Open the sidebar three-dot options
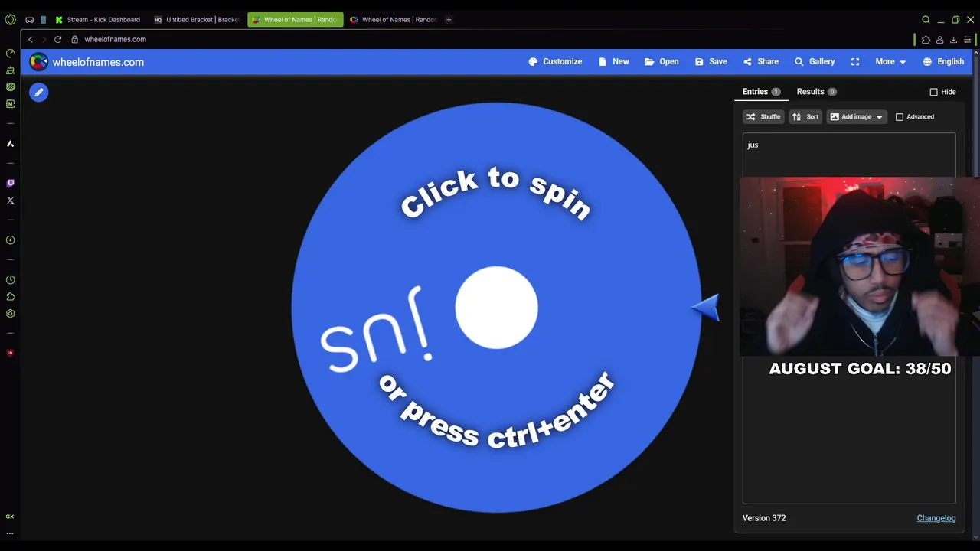The width and height of the screenshot is (980, 551). (10, 533)
